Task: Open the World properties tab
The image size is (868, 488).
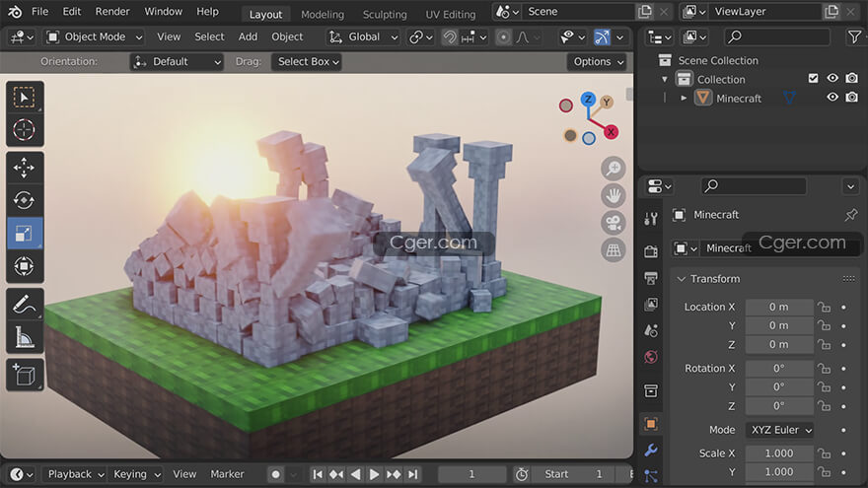Action: pyautogui.click(x=651, y=357)
